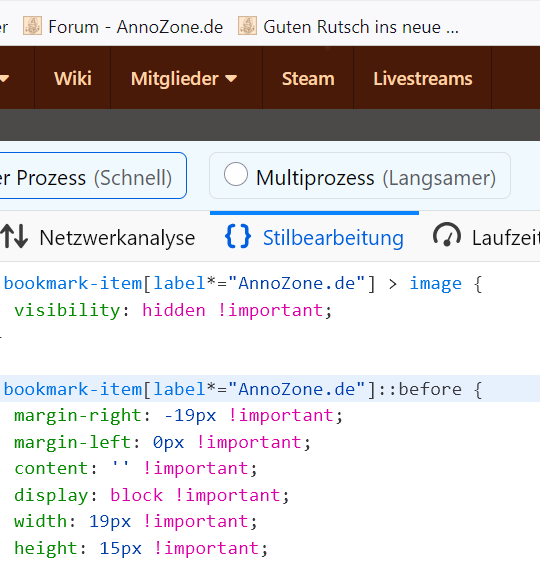Open the Forum - AnnoZone.de bookmark
Viewport: 540px width, 565px height.
[x=123, y=27]
